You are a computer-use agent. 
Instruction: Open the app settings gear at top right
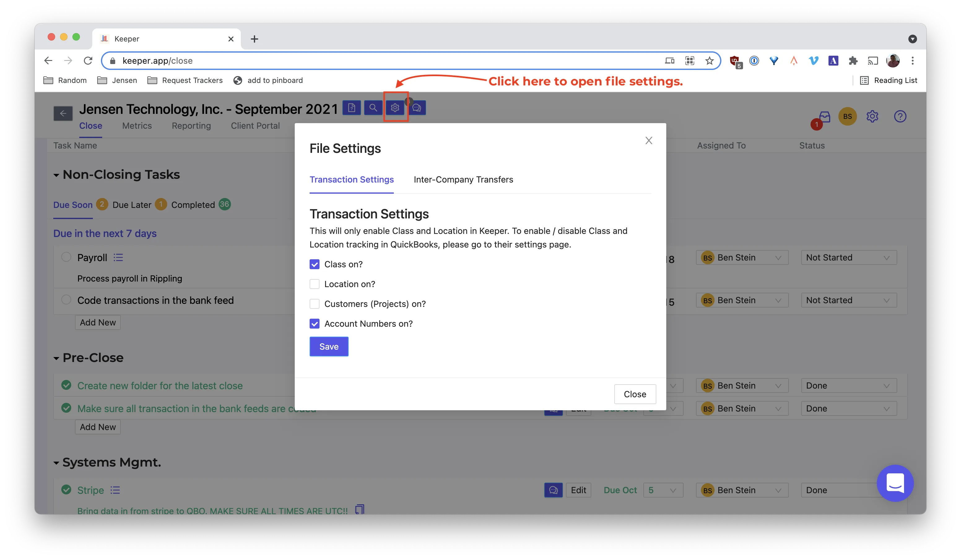click(872, 116)
